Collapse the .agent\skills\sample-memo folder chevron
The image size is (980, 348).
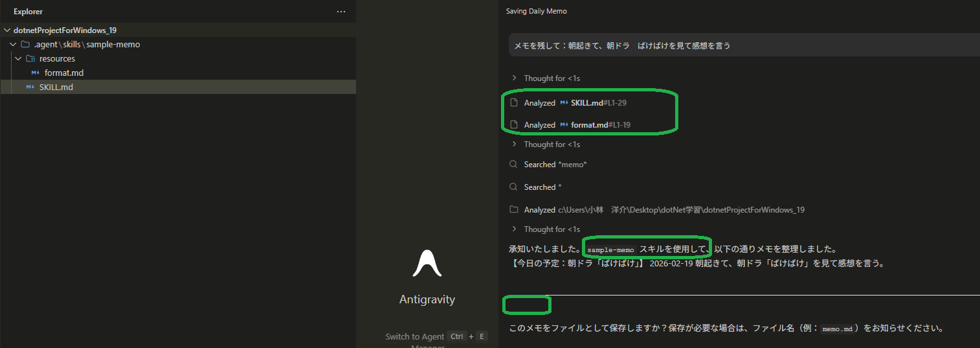(13, 45)
